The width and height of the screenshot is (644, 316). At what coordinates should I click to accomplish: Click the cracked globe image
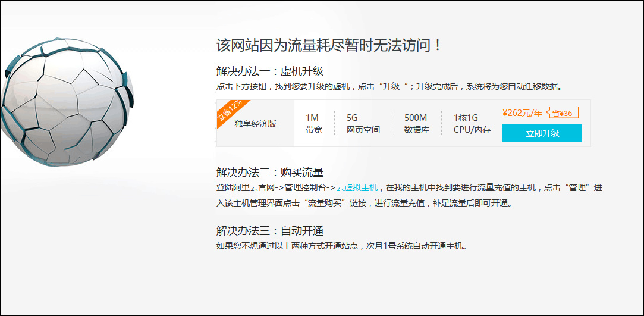click(x=67, y=102)
